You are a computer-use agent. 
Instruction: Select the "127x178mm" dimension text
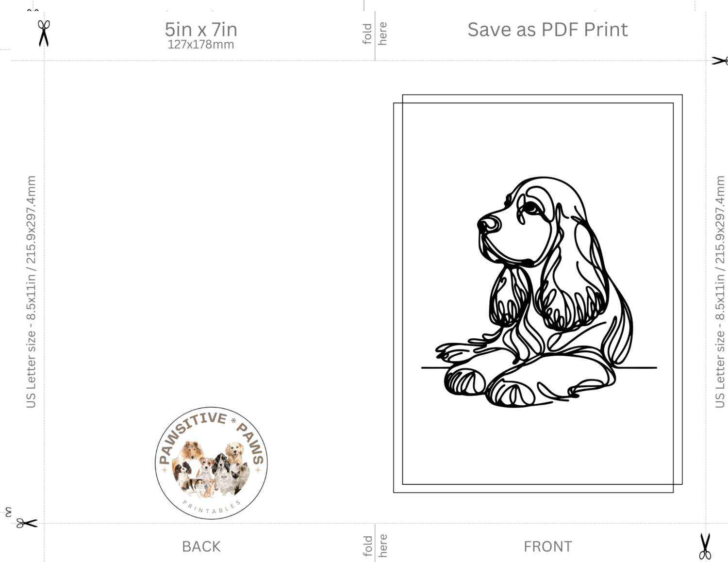(x=201, y=45)
